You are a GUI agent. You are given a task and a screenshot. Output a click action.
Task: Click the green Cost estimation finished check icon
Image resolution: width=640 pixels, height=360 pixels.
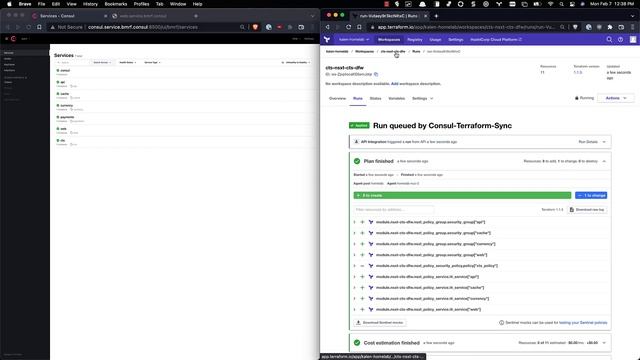[357, 343]
